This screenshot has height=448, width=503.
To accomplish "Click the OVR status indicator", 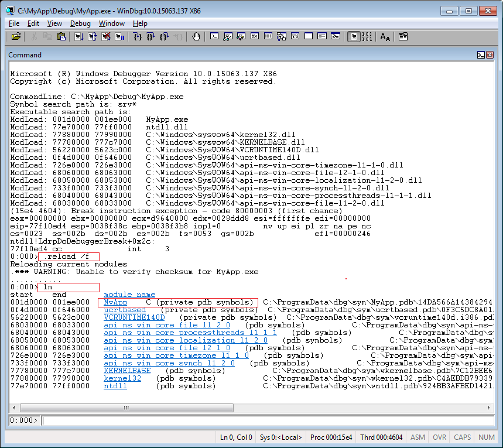I will pos(440,437).
